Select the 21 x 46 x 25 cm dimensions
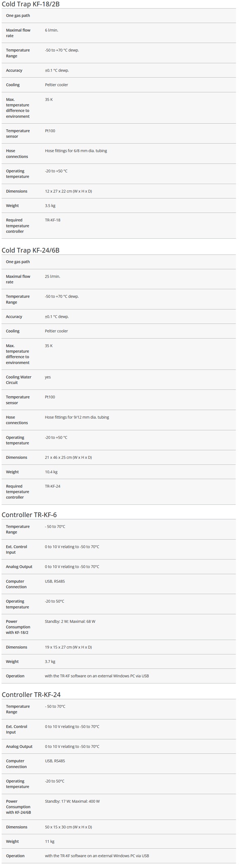This screenshot has height=868, width=239. 68,457
